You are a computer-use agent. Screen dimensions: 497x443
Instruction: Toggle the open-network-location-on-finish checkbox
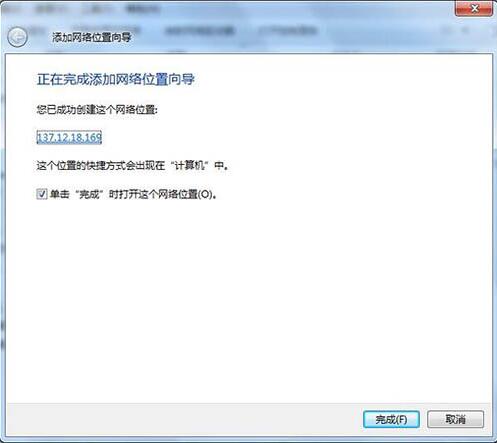coord(42,194)
